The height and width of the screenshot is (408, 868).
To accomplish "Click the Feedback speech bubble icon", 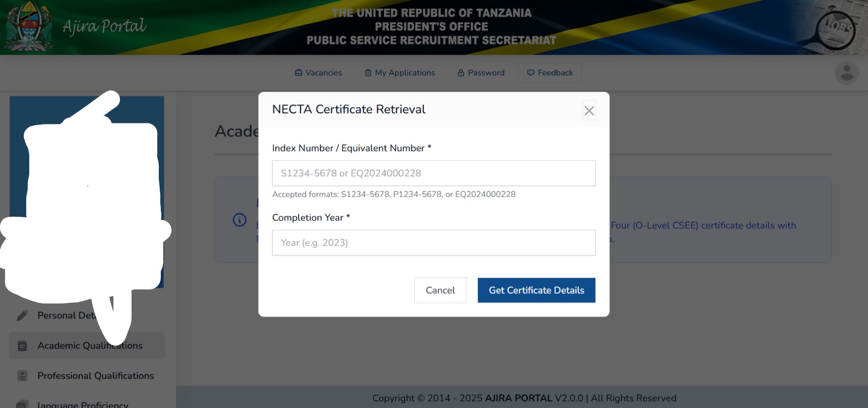I will click(531, 73).
